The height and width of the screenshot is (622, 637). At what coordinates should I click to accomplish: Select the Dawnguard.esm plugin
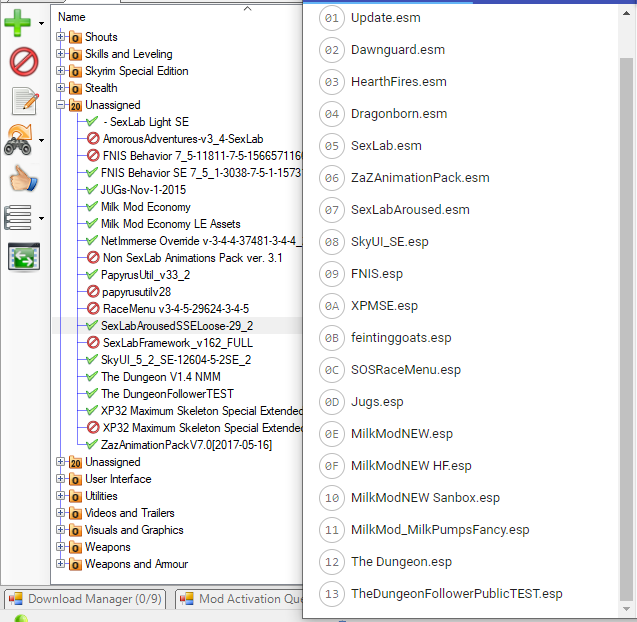pyautogui.click(x=398, y=50)
